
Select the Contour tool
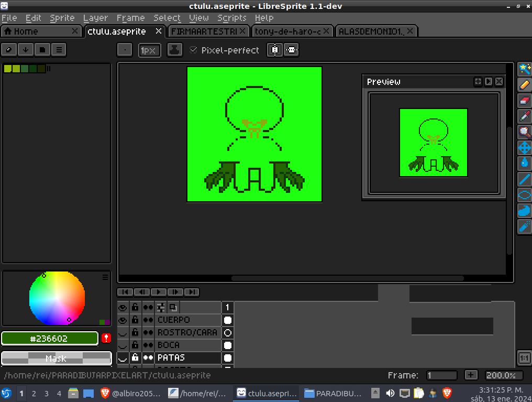point(524,211)
